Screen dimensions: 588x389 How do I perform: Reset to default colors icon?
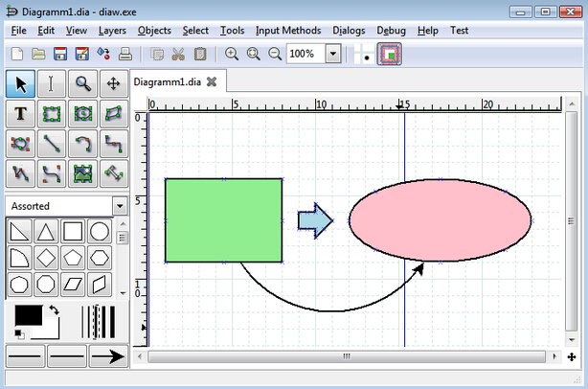click(19, 333)
